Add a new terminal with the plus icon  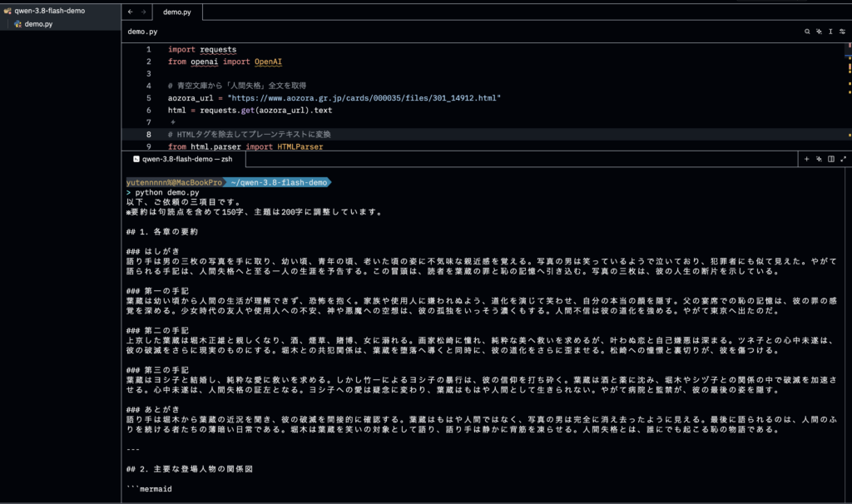806,159
